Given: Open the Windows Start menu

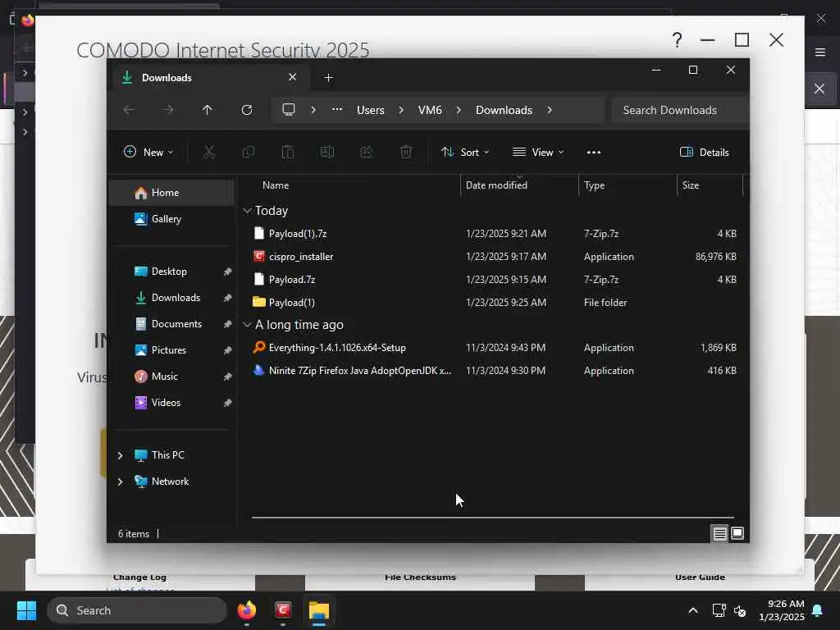Looking at the screenshot, I should tap(26, 610).
